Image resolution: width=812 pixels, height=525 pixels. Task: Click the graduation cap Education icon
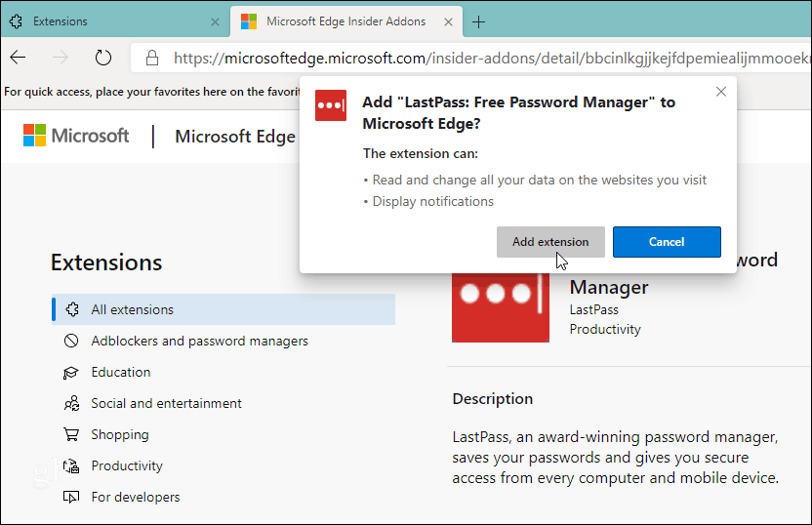(x=70, y=372)
